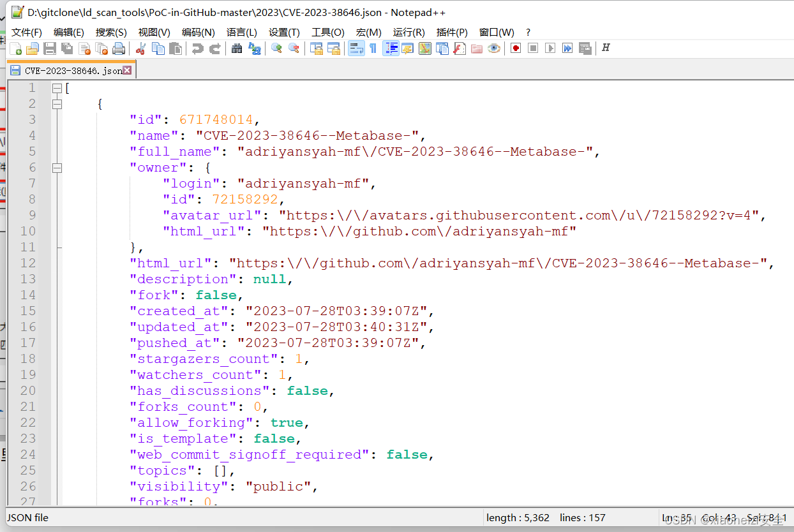Click the value 671748014 on line 3

(216, 120)
